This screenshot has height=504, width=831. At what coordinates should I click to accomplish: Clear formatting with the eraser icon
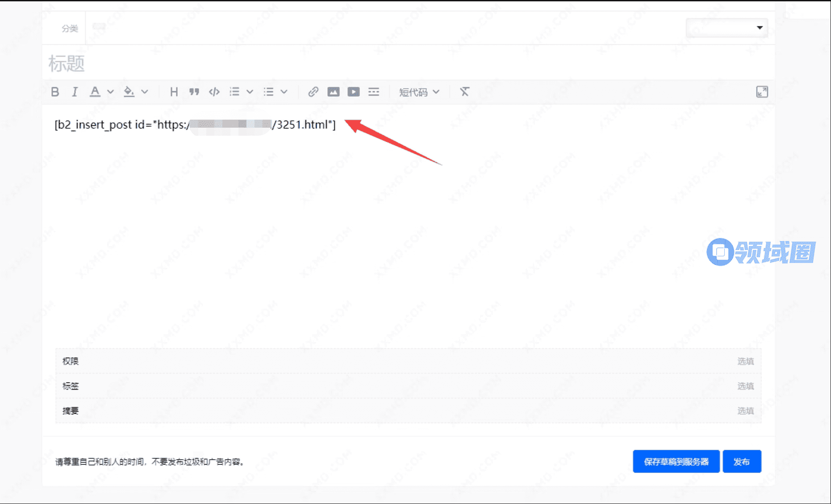(x=464, y=92)
